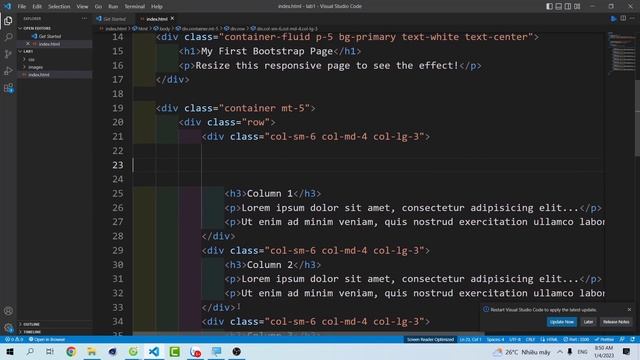Screen dimensions: 640x360
Task: Open the Extensions view
Action: click(x=8, y=88)
